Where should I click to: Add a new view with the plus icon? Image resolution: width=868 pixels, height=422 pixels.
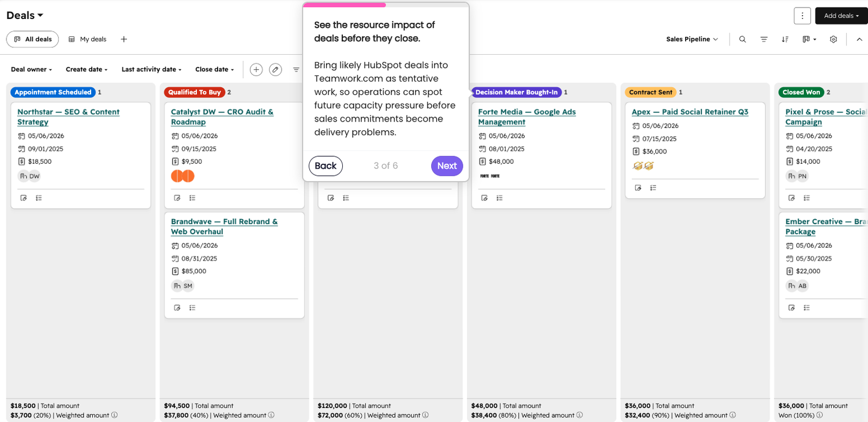[124, 39]
